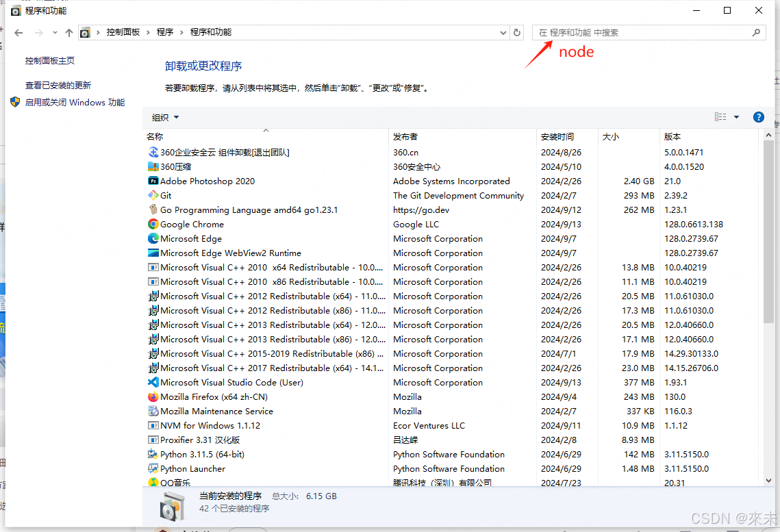
Task: Click the control panel icon in address bar
Action: (x=85, y=33)
